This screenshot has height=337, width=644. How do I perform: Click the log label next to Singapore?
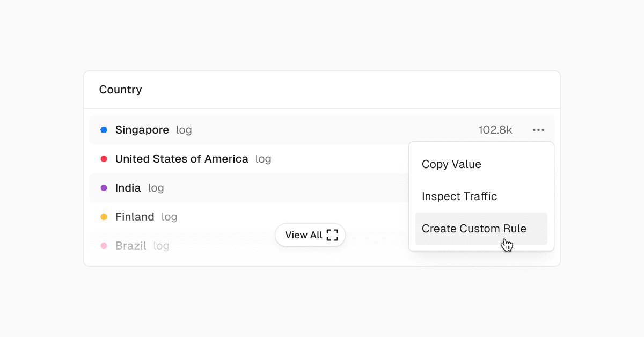(x=184, y=130)
